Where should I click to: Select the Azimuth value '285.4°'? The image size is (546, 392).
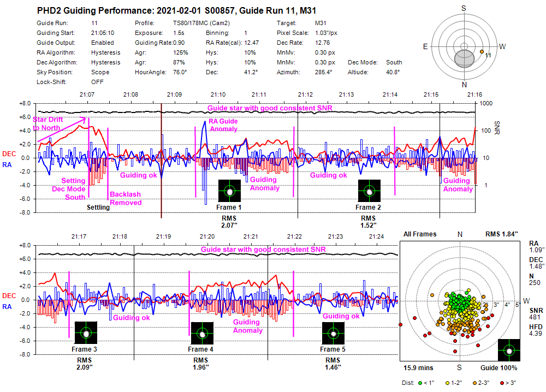pyautogui.click(x=323, y=72)
